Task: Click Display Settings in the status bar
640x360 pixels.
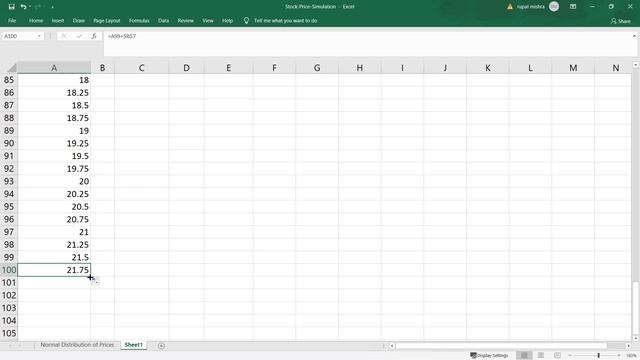Action: 489,356
